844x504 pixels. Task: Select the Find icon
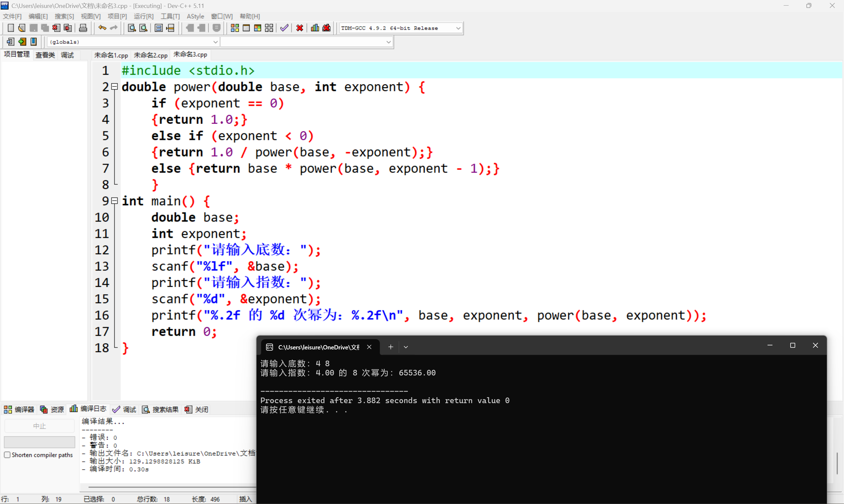pos(132,28)
